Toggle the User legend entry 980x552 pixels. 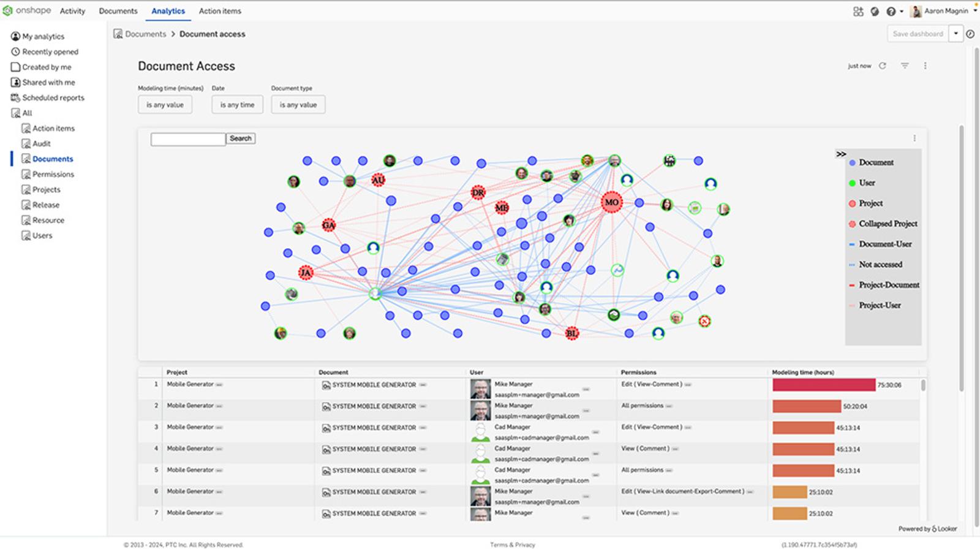(866, 183)
